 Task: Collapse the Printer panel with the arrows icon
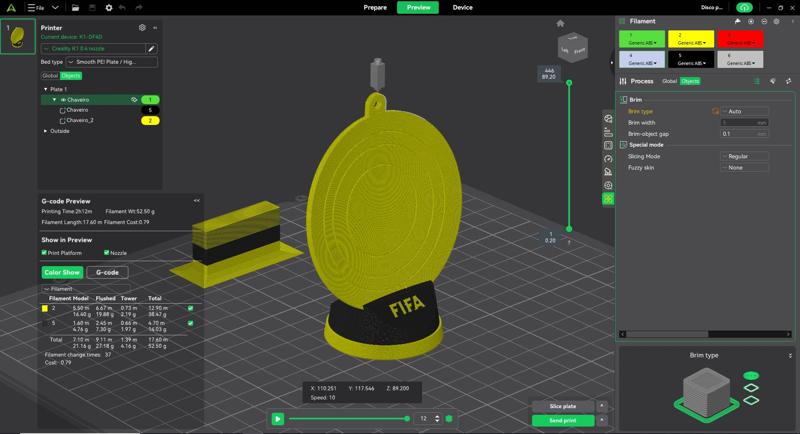click(x=155, y=28)
